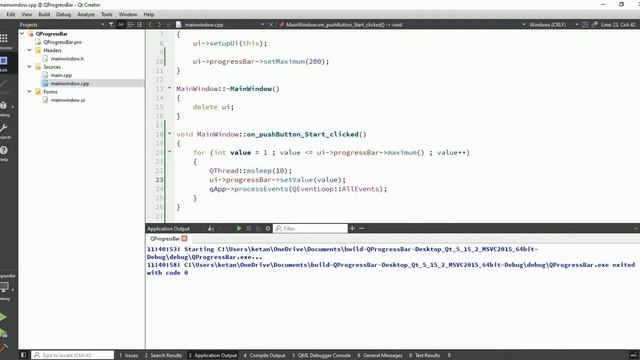The height and width of the screenshot is (360, 640).
Task: Select main.cpp in the project tree
Action: 61,75
